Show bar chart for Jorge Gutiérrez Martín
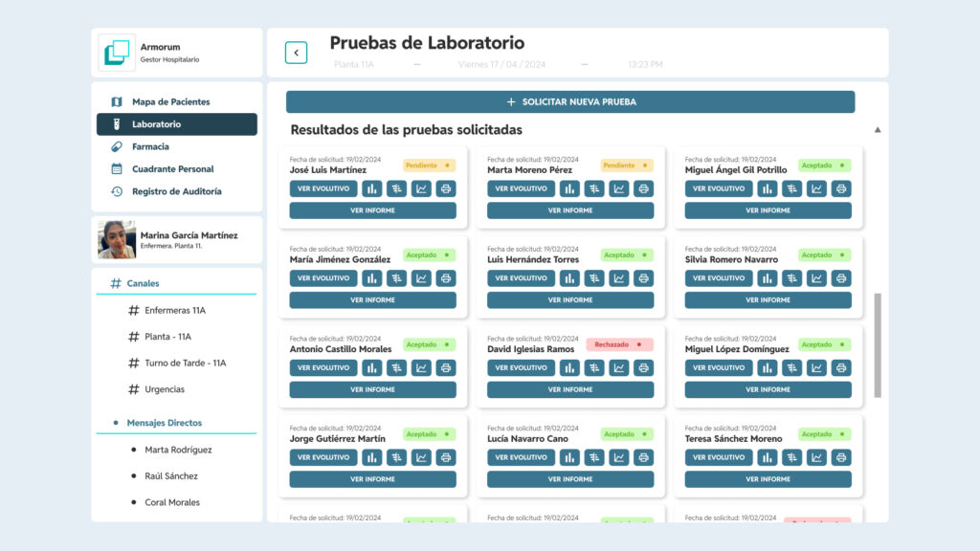980x551 pixels. point(372,457)
